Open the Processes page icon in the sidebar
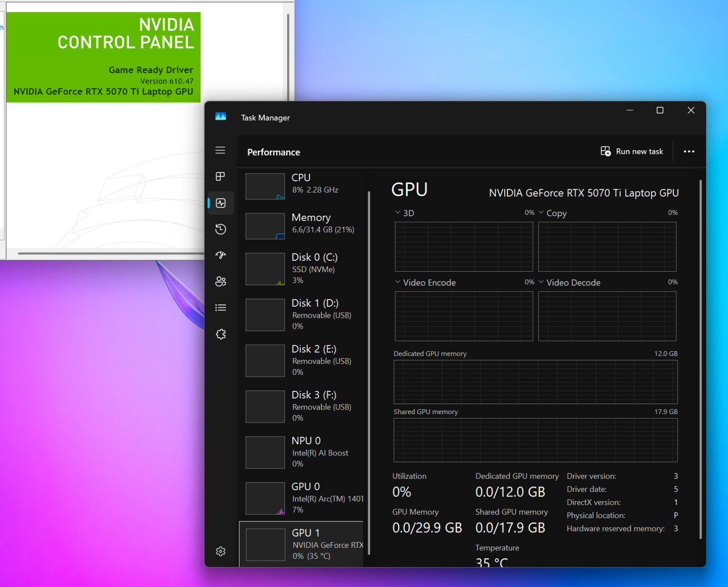Image resolution: width=728 pixels, height=587 pixels. [220, 177]
